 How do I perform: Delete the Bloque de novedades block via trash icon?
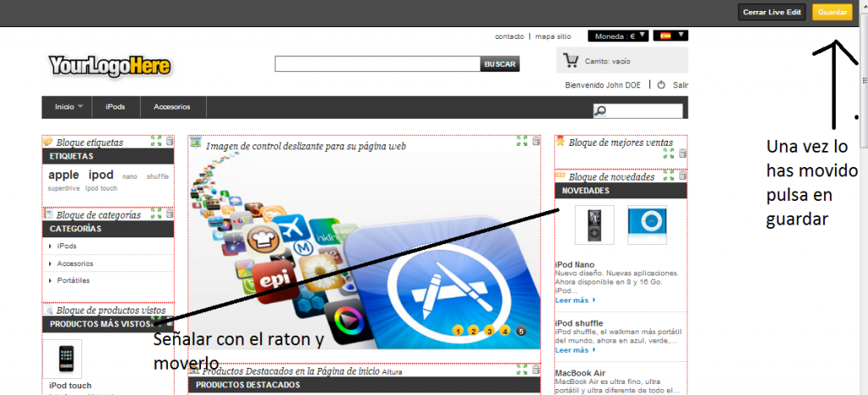click(682, 175)
